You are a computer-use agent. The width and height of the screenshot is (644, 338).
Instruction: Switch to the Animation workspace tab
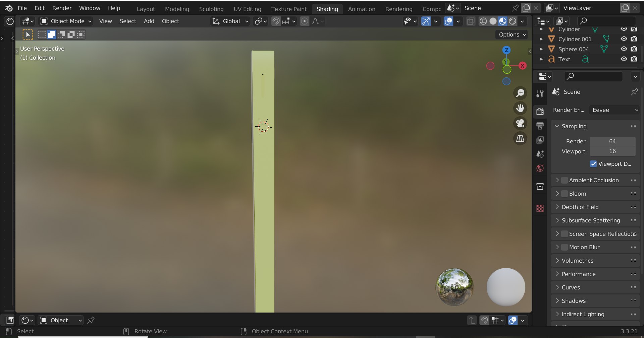pos(361,9)
